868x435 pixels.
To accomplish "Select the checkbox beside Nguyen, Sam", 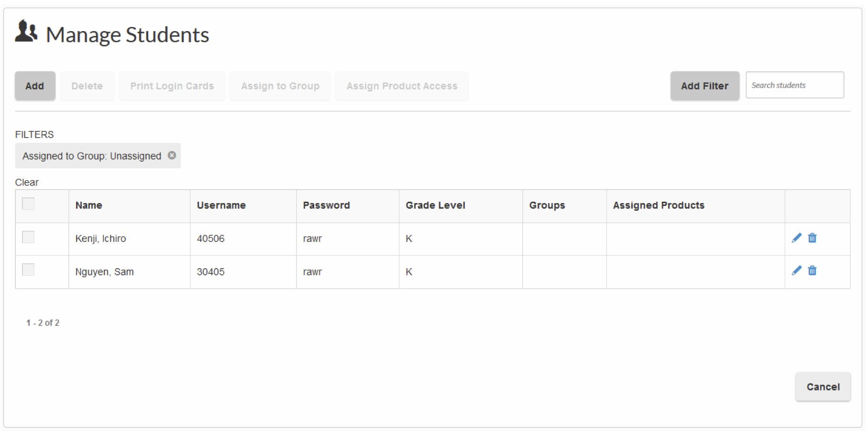I will (29, 270).
